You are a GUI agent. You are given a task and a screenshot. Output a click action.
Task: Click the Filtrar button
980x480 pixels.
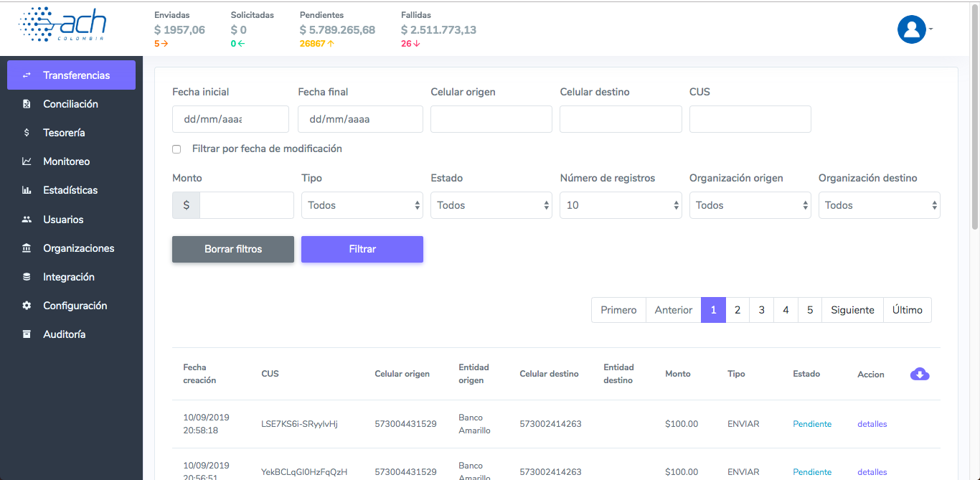[x=362, y=249]
